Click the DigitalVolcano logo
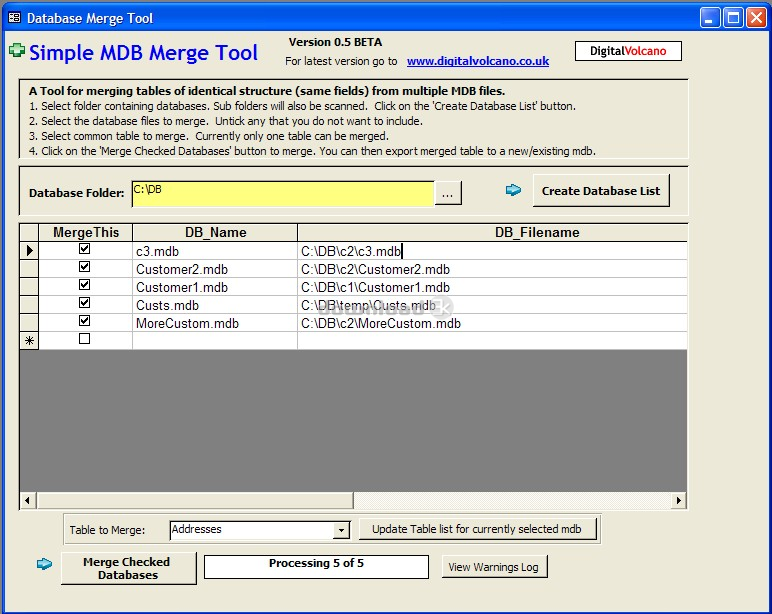 [627, 51]
